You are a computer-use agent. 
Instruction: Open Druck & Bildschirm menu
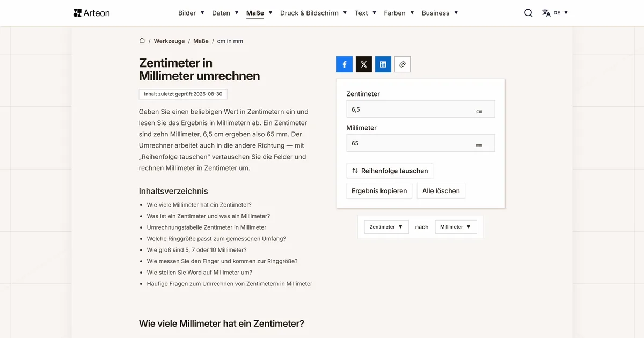(x=313, y=13)
